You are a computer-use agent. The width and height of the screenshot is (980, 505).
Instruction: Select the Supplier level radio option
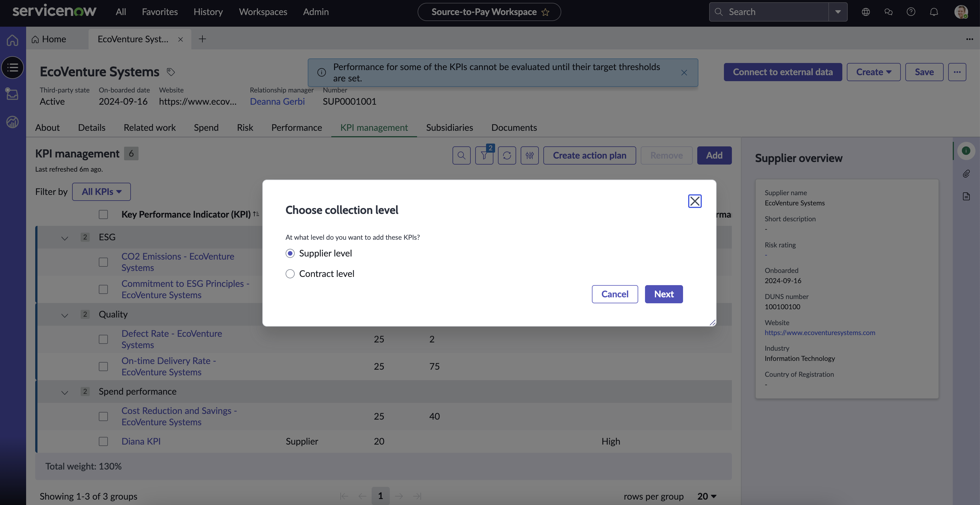290,253
